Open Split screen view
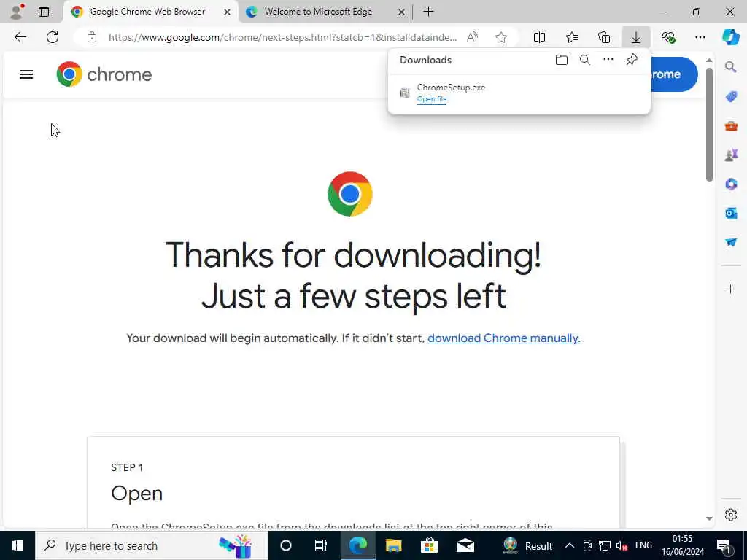 [x=539, y=37]
